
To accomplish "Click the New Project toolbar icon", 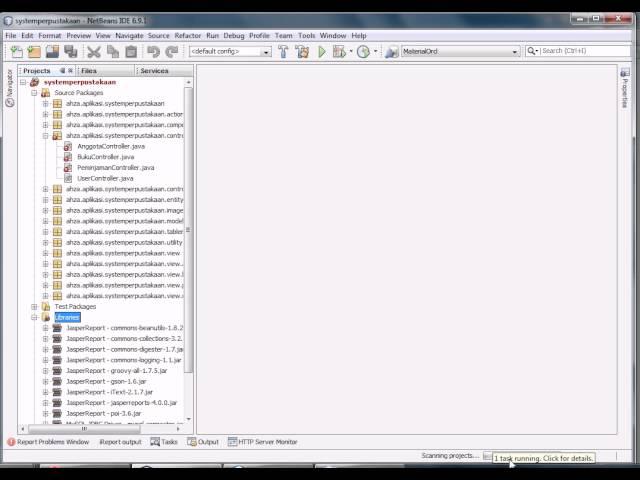I will (34, 52).
